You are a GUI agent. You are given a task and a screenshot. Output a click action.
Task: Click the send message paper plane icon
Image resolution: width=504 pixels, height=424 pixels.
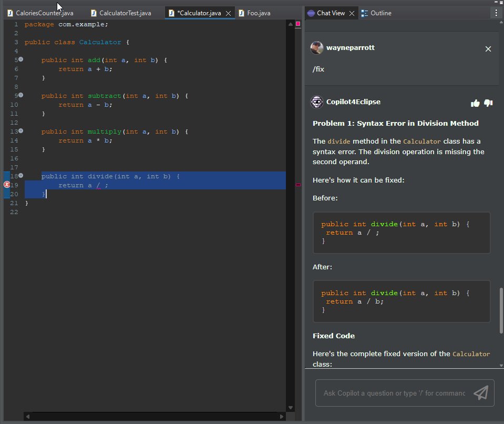(x=481, y=393)
